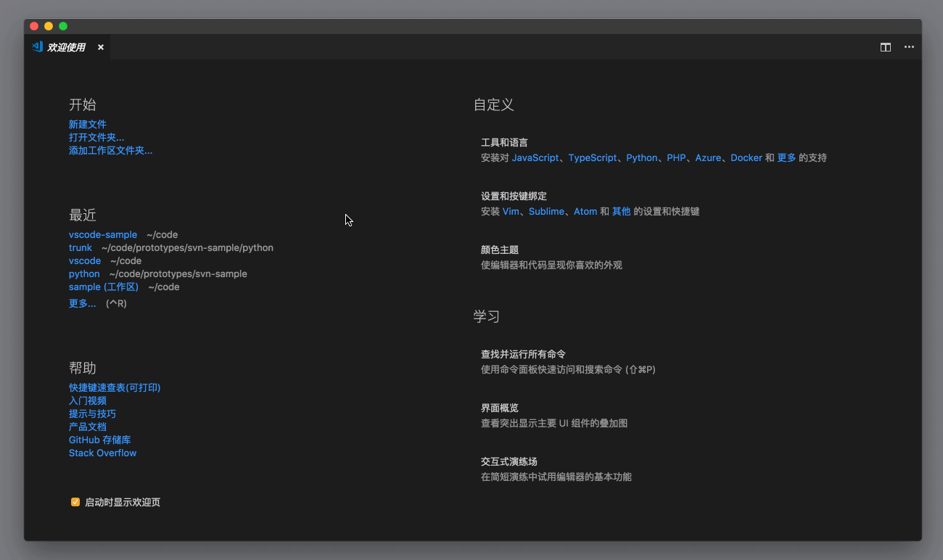Install Vim keybindings link
Screen dimensions: 943x560
pos(511,212)
